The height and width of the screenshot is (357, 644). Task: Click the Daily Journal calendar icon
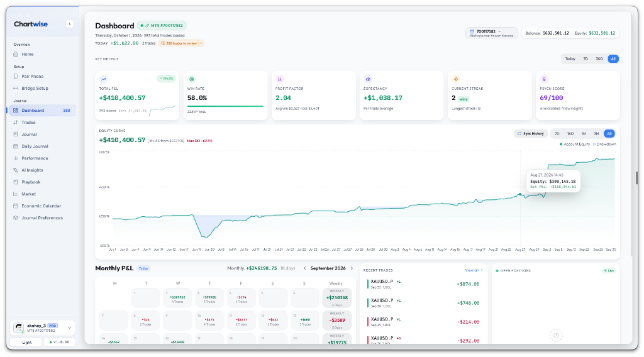click(x=16, y=146)
